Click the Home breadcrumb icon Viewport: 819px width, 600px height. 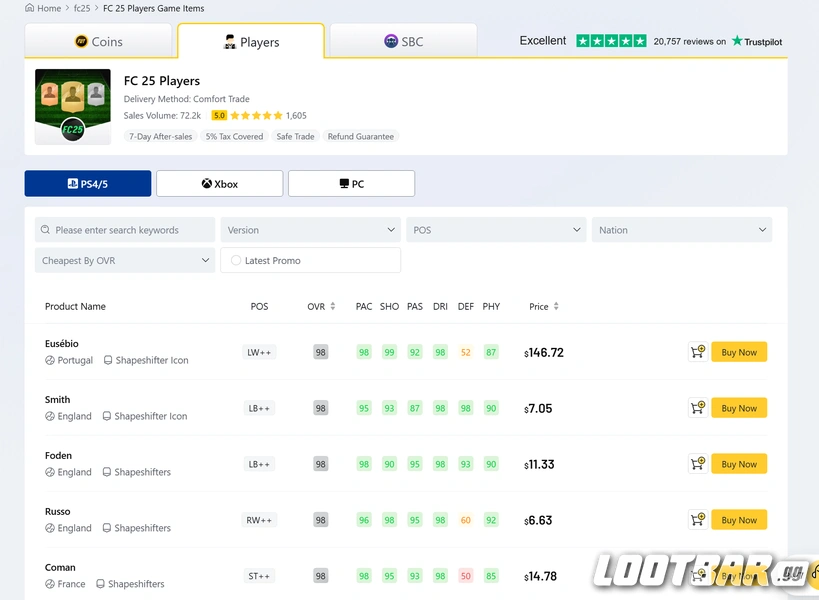pyautogui.click(x=30, y=8)
